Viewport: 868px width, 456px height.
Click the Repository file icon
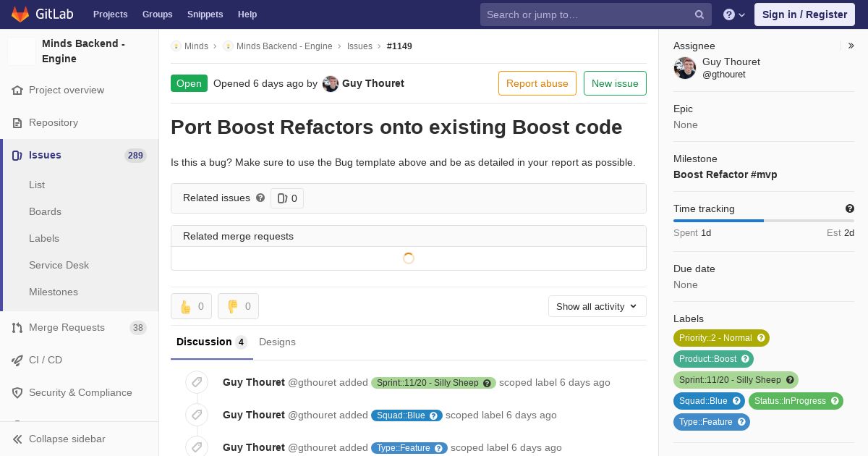(17, 123)
